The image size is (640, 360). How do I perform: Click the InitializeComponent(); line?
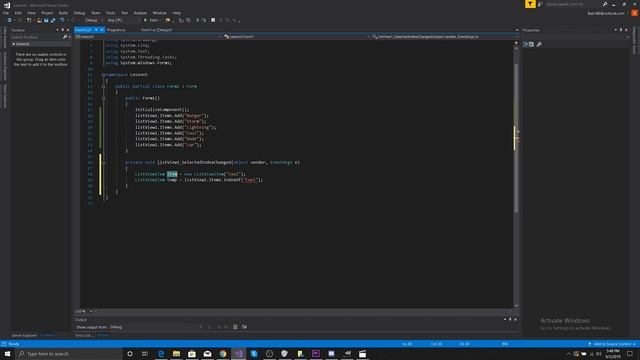(x=162, y=110)
